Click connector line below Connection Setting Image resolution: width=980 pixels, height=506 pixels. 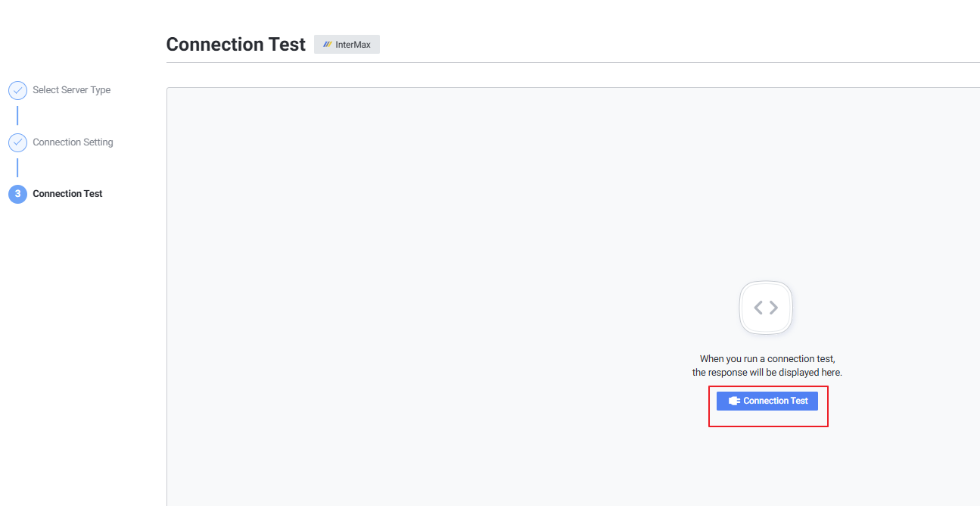click(17, 168)
